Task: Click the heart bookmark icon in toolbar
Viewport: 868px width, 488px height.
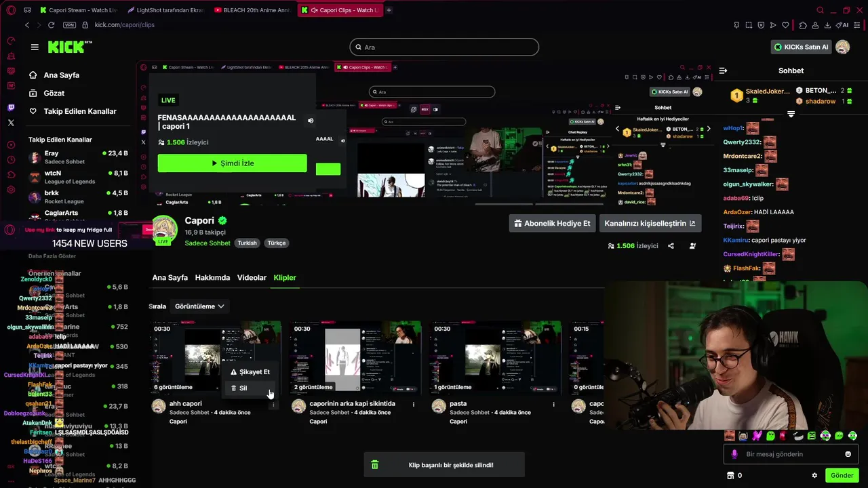Action: (785, 25)
